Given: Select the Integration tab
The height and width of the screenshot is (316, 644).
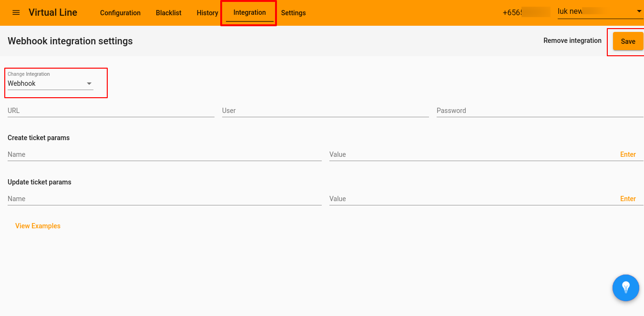Looking at the screenshot, I should coord(250,13).
